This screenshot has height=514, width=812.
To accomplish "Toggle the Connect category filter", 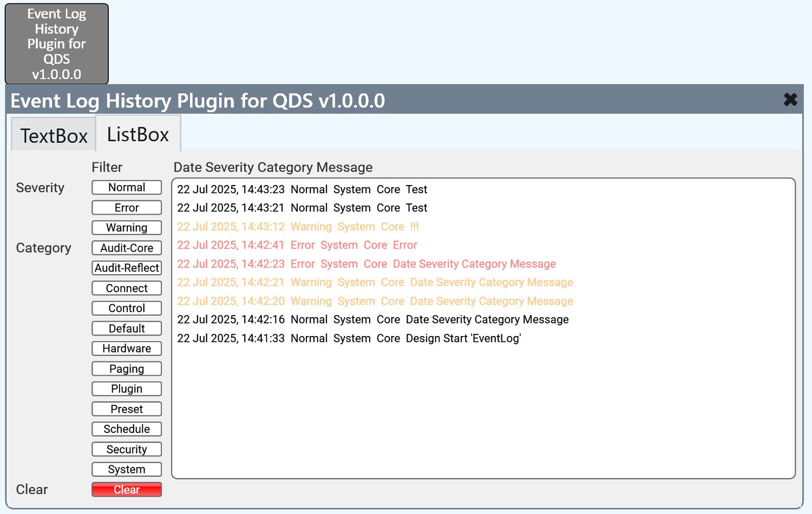I will pos(127,288).
